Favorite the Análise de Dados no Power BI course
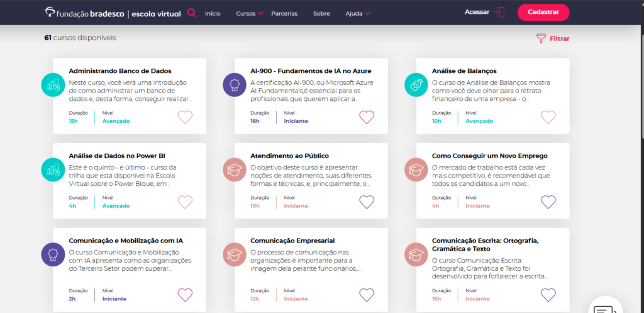 (186, 202)
